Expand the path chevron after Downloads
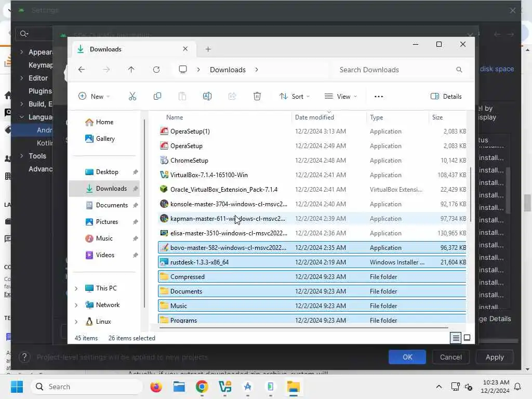 pyautogui.click(x=257, y=70)
